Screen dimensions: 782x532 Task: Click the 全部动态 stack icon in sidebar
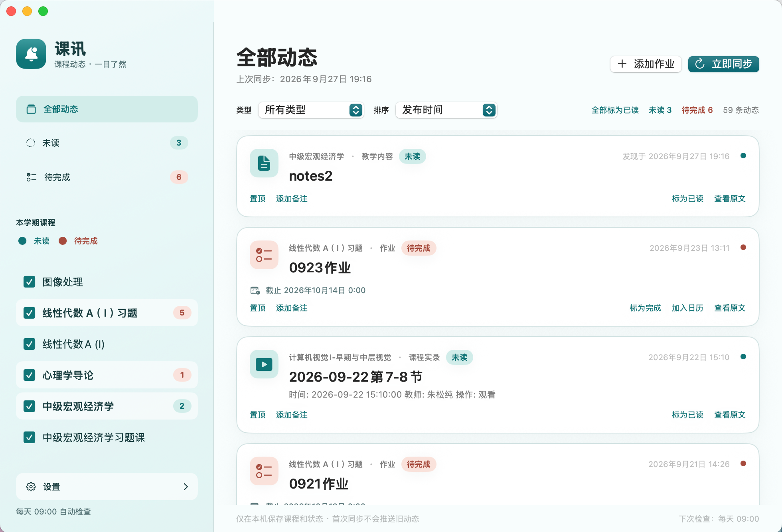click(31, 109)
